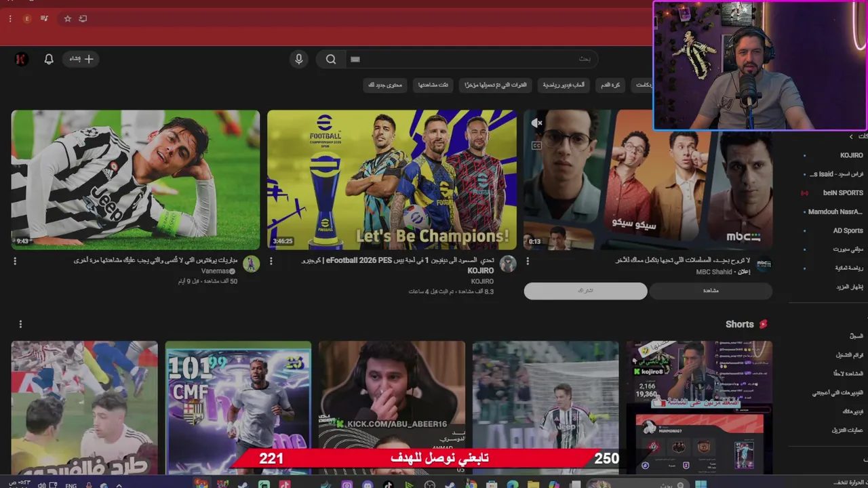Open the notifications bell
This screenshot has width=868, height=488.
(49, 59)
